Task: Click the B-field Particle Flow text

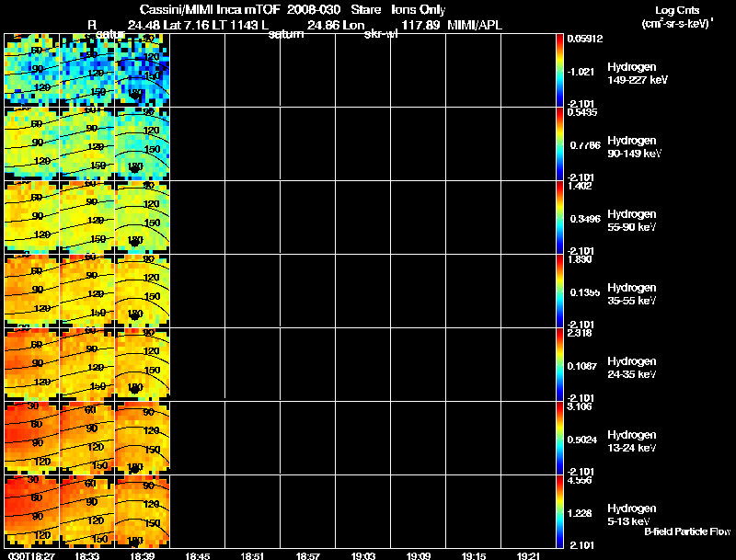Action: [686, 531]
